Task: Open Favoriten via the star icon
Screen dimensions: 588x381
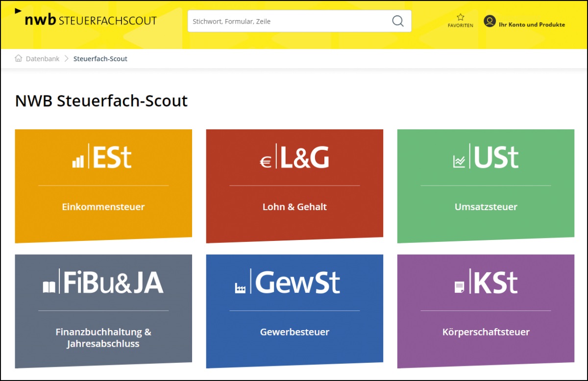Action: pos(460,18)
